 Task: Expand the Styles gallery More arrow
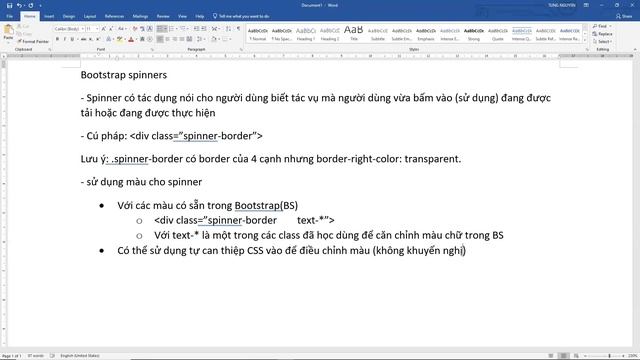coord(585,40)
